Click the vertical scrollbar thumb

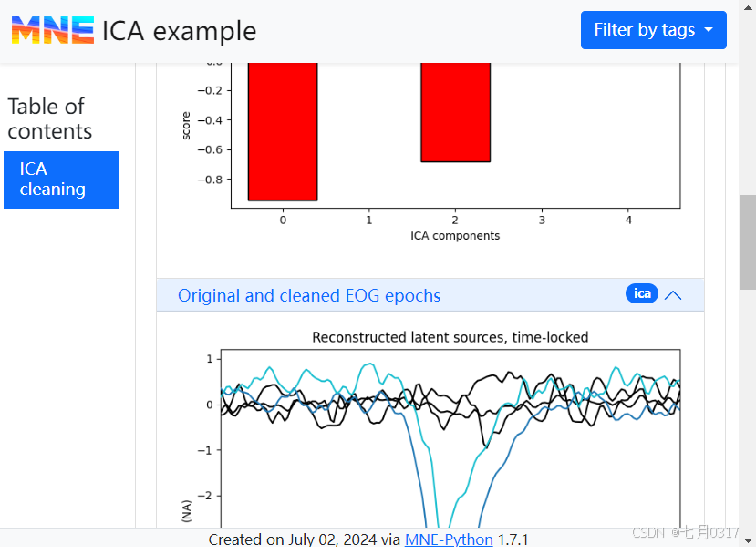pos(747,241)
